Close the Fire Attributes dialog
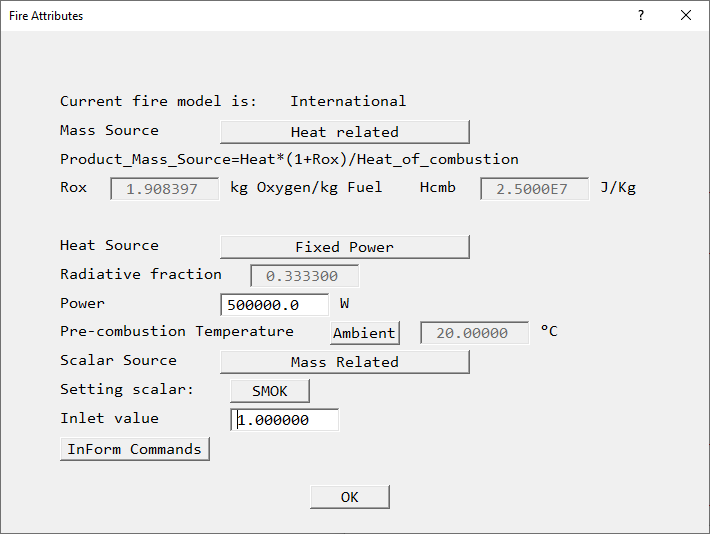Screen dimensions: 710x534 686,16
